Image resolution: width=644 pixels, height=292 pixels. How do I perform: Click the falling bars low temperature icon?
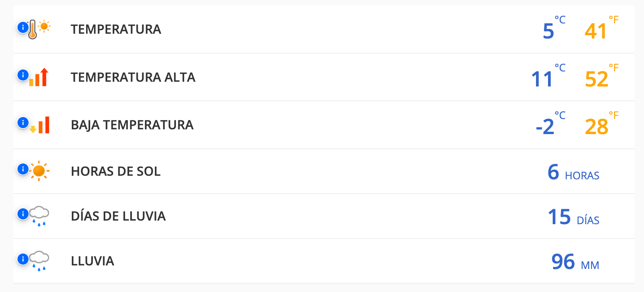(40, 125)
